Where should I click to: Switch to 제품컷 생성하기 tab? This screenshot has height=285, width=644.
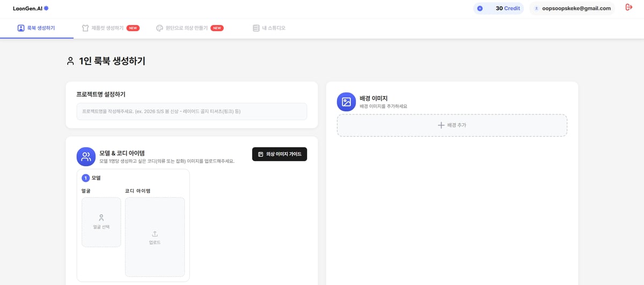(111, 28)
